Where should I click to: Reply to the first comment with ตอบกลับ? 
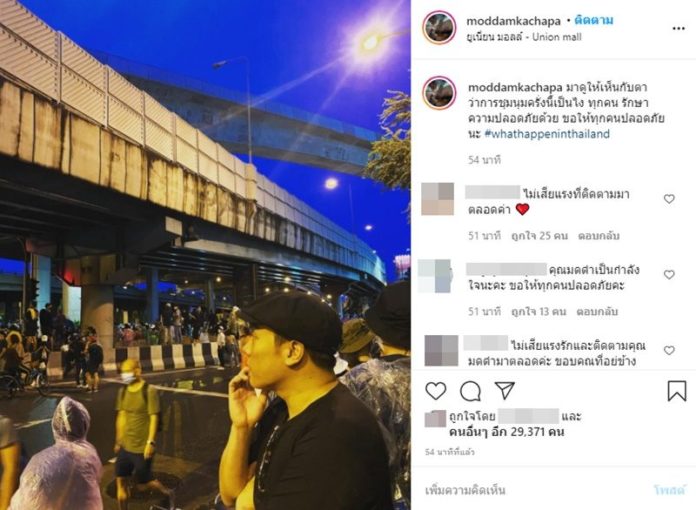pyautogui.click(x=598, y=236)
